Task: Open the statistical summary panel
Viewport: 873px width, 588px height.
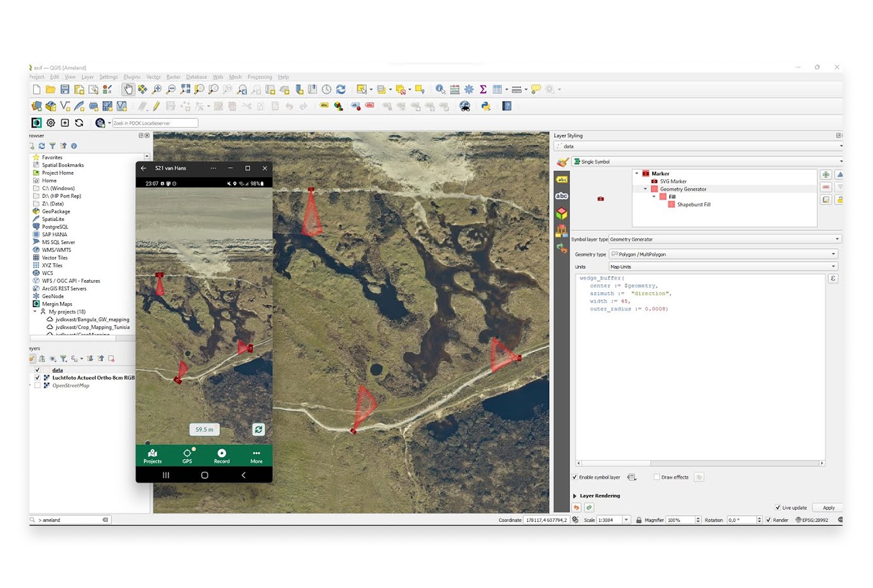Action: pyautogui.click(x=483, y=89)
